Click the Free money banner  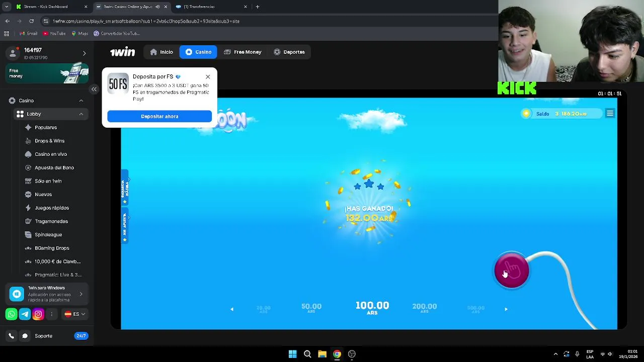47,73
